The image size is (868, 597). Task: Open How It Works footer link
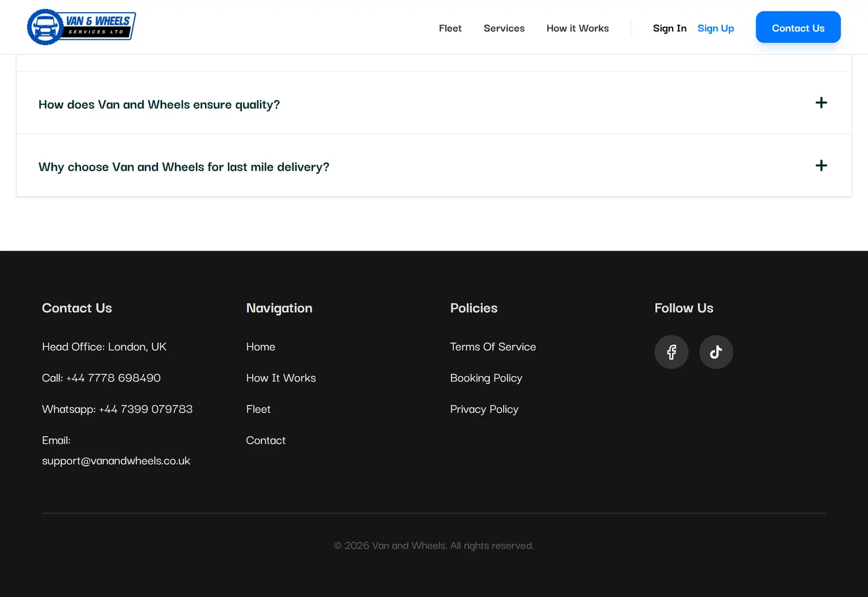281,378
